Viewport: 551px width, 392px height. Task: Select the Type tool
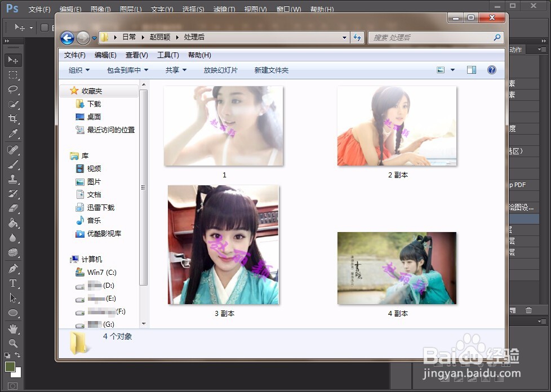point(13,283)
